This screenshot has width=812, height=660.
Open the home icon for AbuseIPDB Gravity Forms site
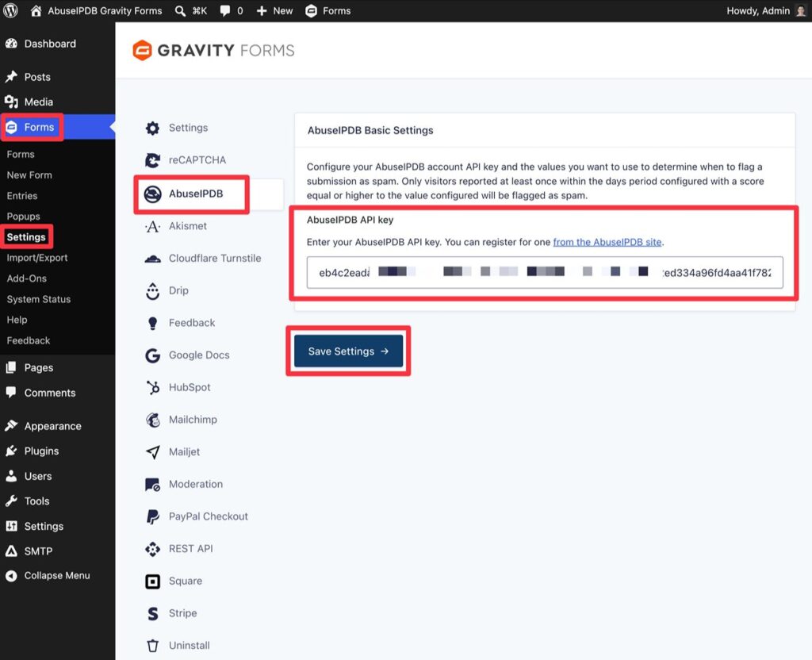coord(36,10)
